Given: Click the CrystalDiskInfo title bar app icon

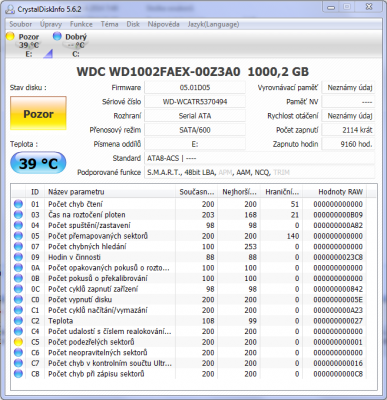Looking at the screenshot, I should pyautogui.click(x=10, y=9).
